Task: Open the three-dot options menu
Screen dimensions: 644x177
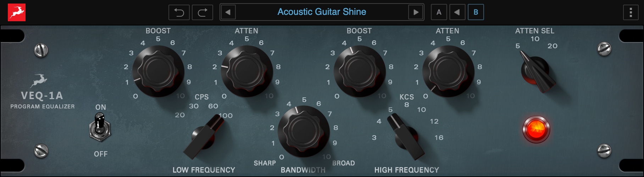Action: coord(631,12)
